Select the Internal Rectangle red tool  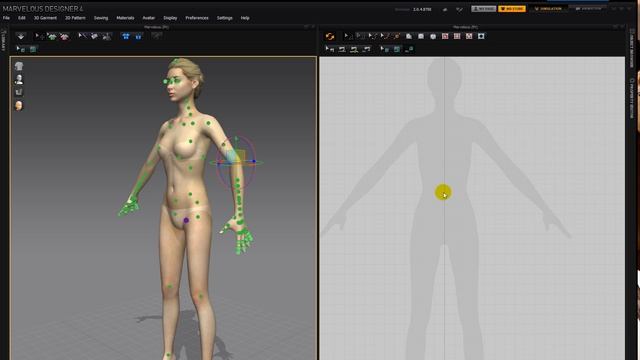tap(457, 36)
